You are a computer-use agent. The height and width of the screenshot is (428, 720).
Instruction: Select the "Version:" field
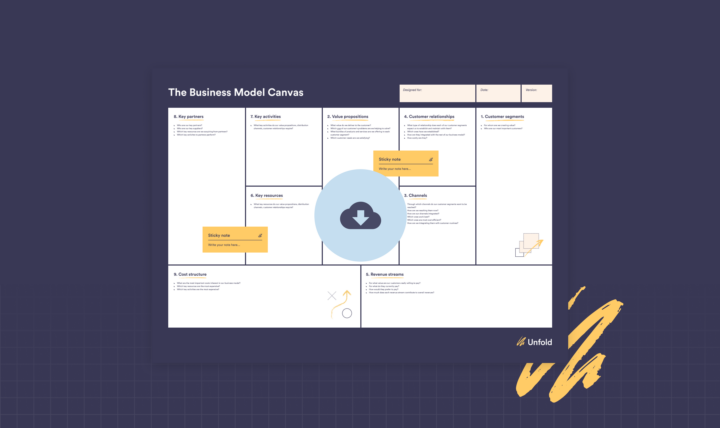[x=537, y=93]
